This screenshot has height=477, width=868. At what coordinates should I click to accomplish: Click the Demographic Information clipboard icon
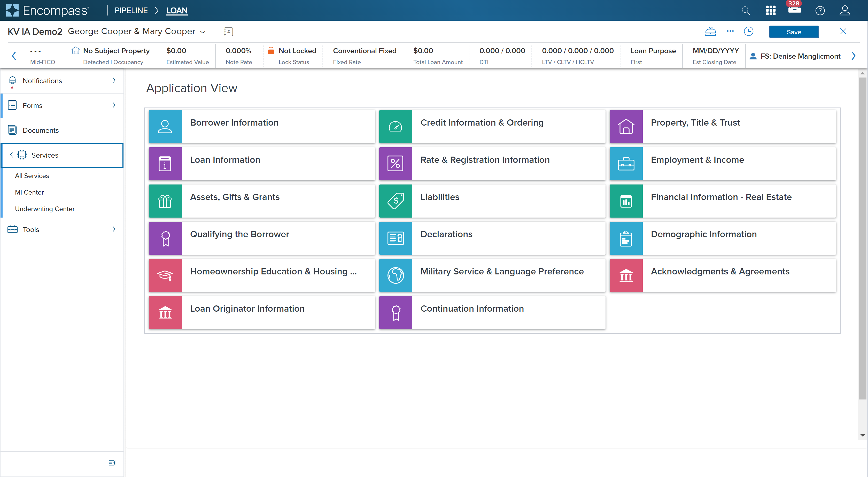pos(626,238)
